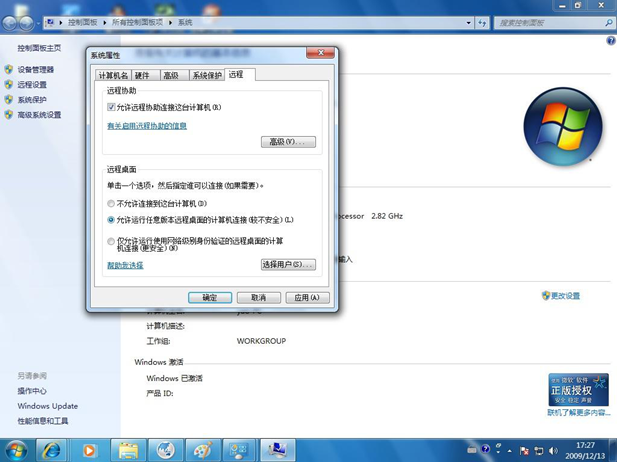Open the Windows Start menu orb
Screen dimensions: 617x462
[16, 450]
